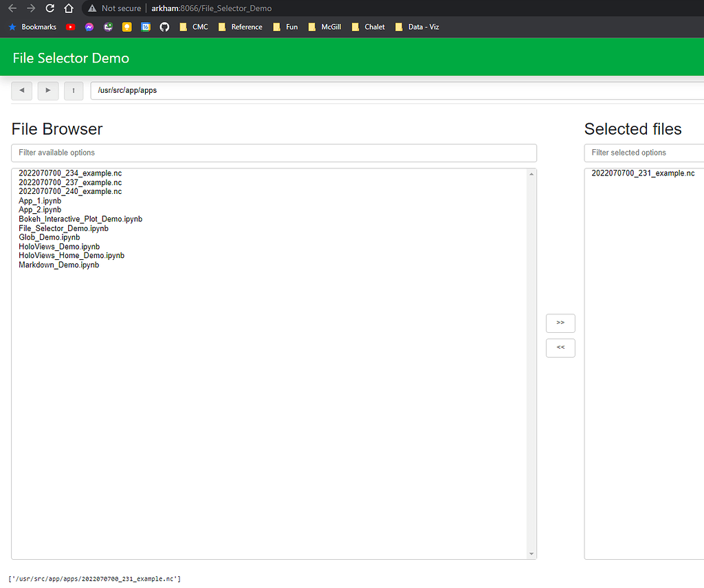Click the Filter available options field
This screenshot has height=588, width=704.
pyautogui.click(x=274, y=153)
